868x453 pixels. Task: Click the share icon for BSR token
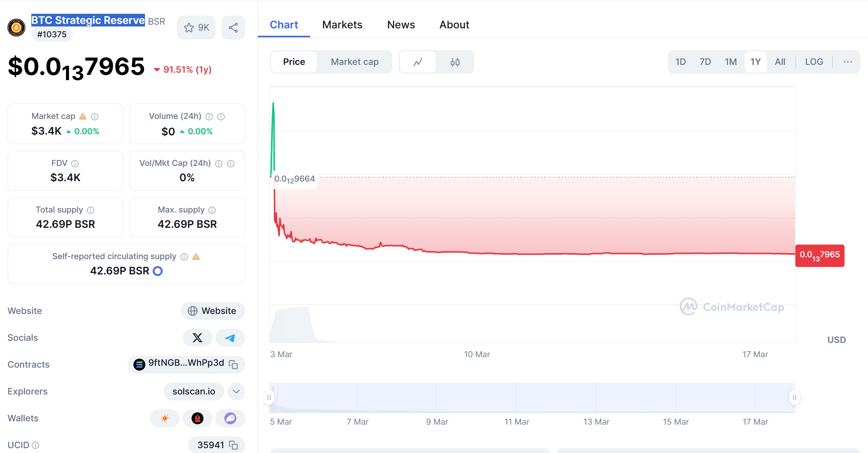click(x=233, y=26)
